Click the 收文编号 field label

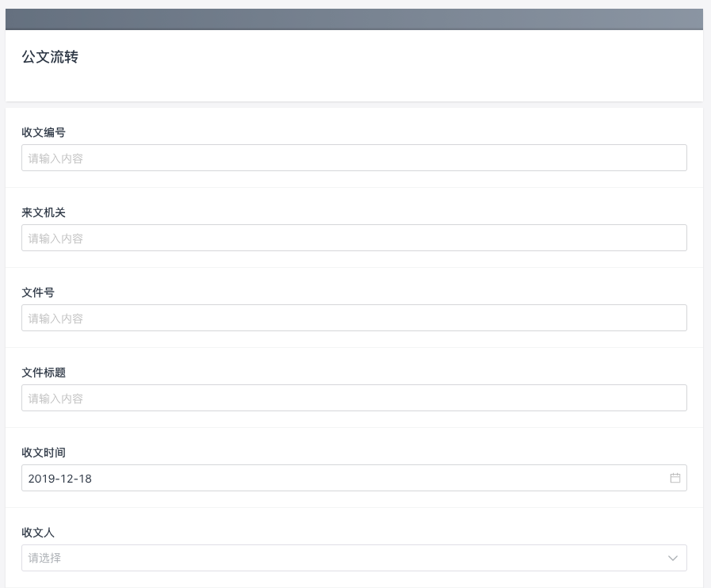tap(44, 132)
